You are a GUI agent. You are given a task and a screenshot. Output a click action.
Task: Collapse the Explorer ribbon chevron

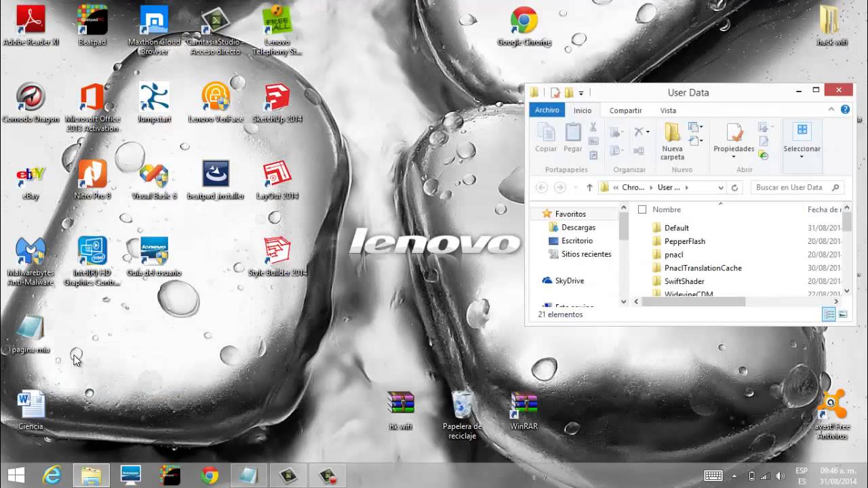point(831,109)
